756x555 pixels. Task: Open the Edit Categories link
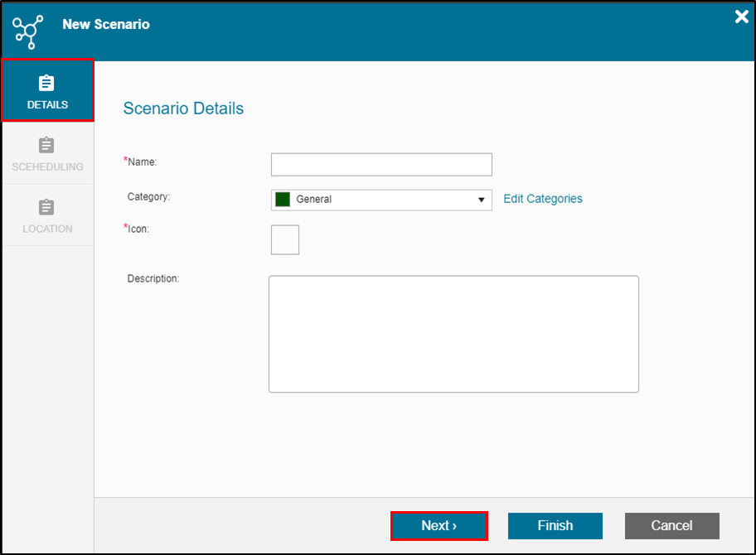(543, 199)
